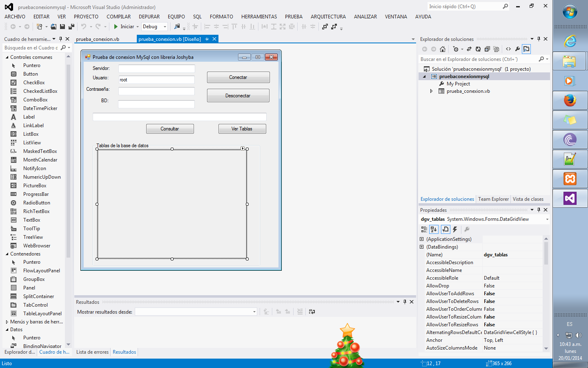Click the Bring to Front toolbar icon
The image size is (588, 368).
(325, 27)
